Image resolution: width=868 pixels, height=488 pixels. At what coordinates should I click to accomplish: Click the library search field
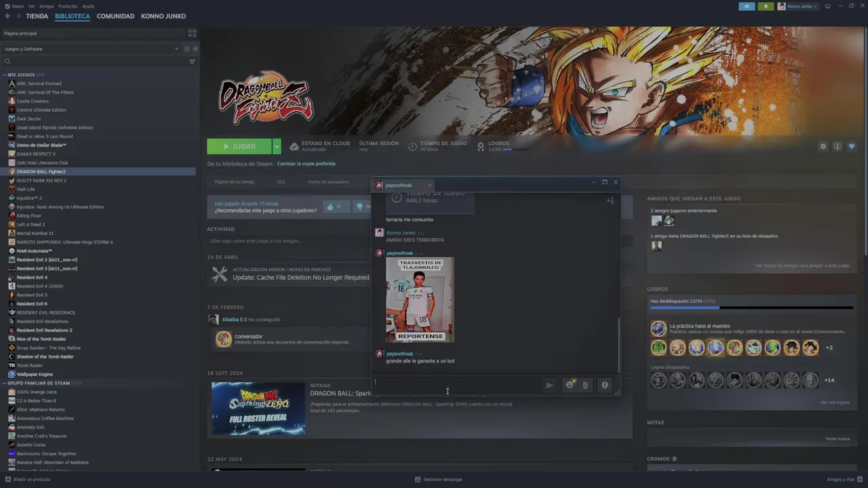coord(95,62)
